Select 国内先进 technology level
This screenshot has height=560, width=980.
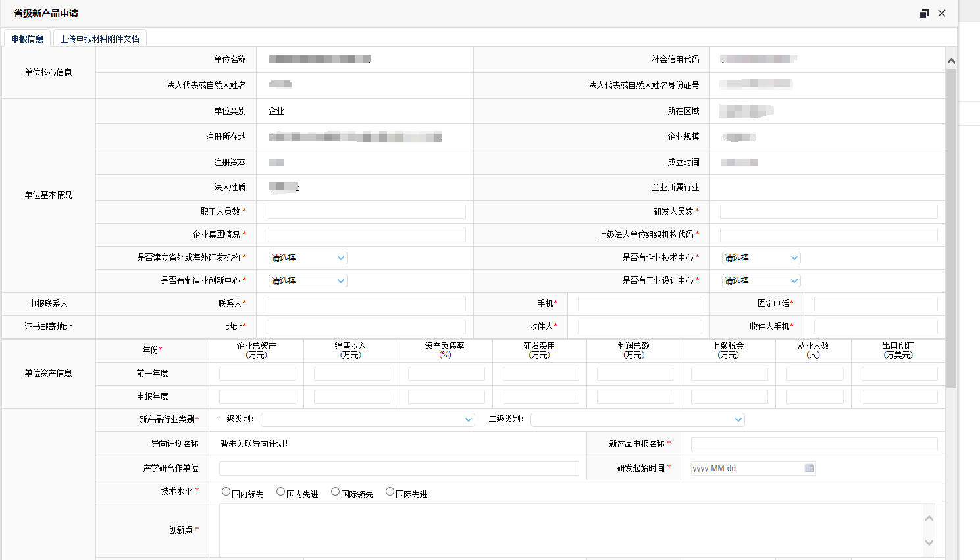tap(280, 492)
